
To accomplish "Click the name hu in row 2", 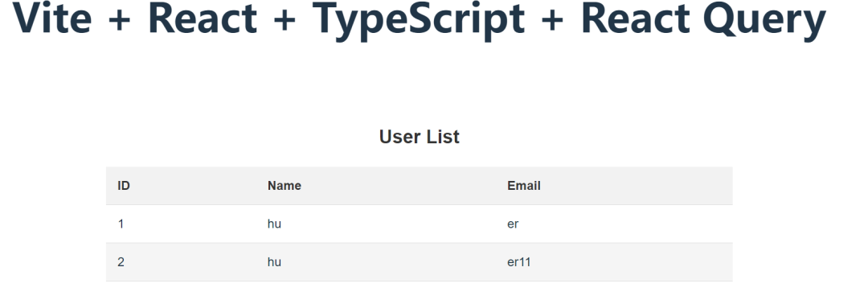I will pos(274,262).
